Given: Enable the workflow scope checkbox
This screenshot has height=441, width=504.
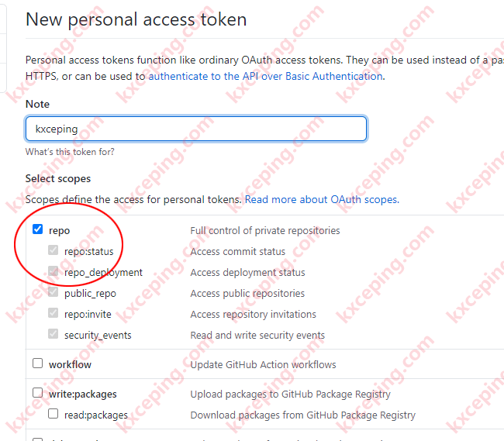Looking at the screenshot, I should [x=38, y=363].
